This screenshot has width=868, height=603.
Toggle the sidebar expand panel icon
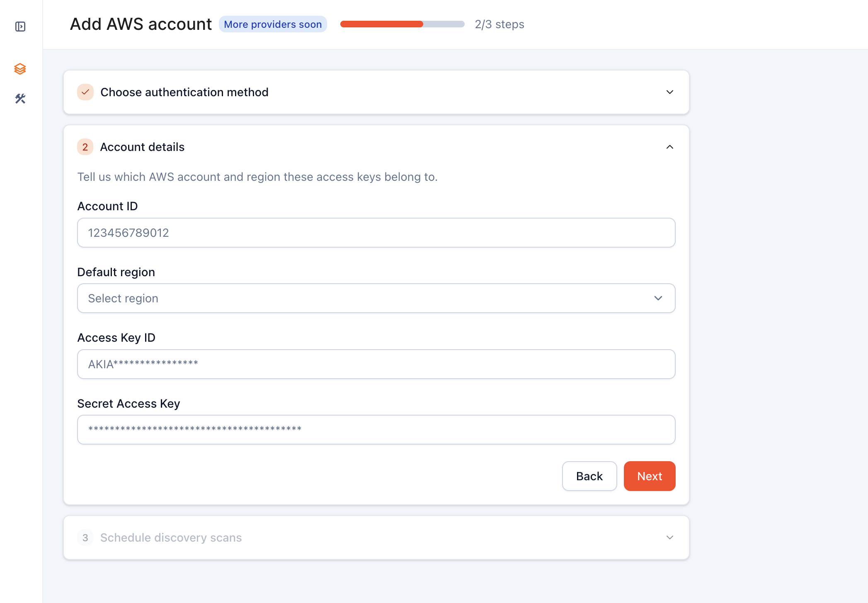click(x=20, y=27)
